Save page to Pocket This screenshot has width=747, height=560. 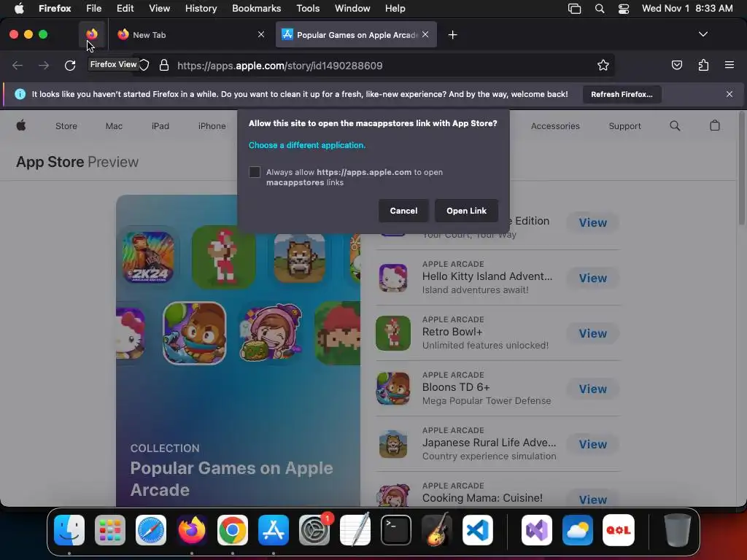(676, 65)
